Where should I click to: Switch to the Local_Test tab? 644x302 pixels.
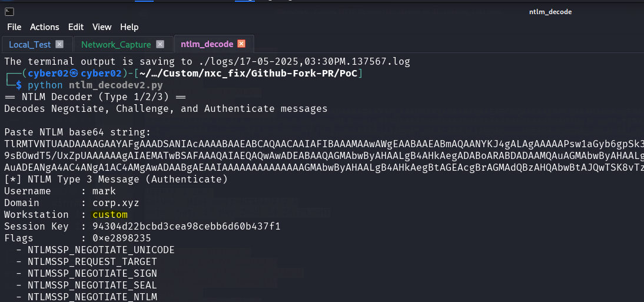point(31,44)
